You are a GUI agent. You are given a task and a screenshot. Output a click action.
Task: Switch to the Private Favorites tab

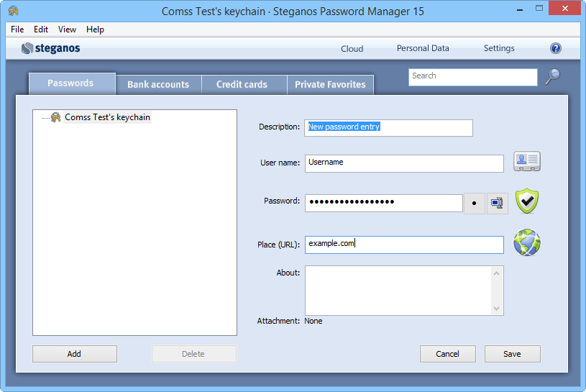pyautogui.click(x=330, y=85)
